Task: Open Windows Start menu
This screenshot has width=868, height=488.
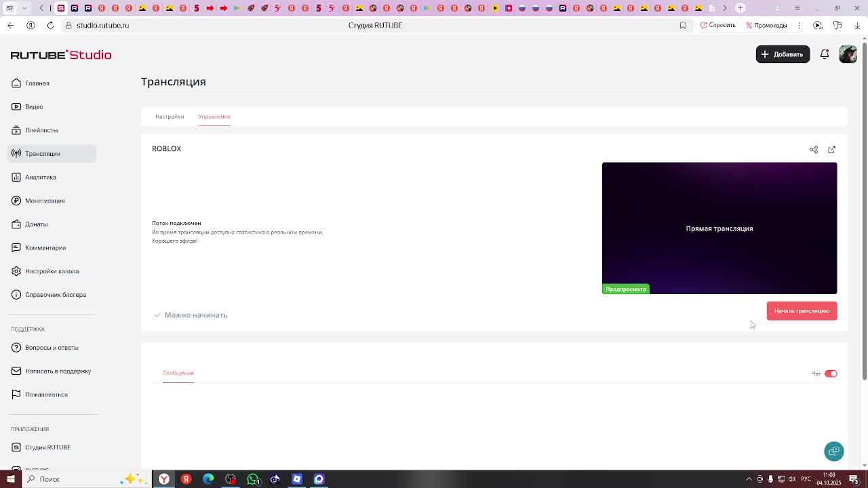Action: point(10,479)
